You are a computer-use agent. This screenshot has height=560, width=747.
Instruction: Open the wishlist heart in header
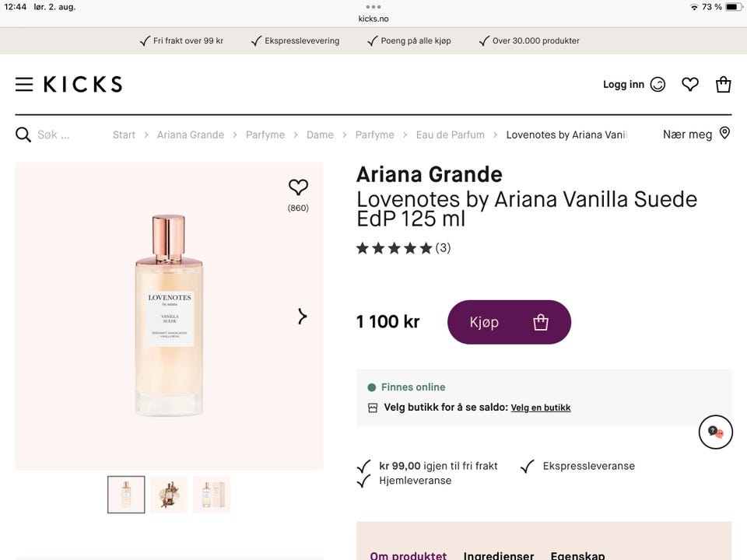tap(690, 84)
